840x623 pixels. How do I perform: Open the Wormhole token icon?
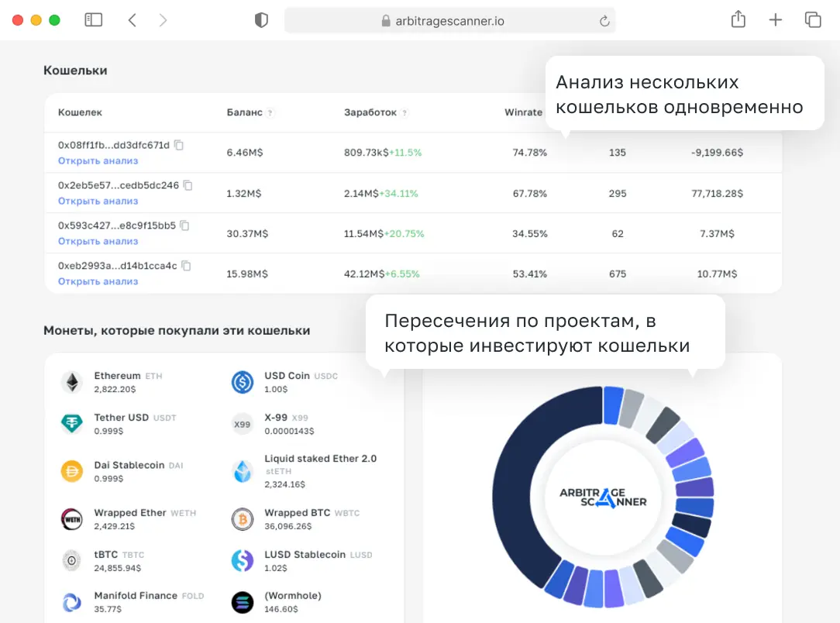pyautogui.click(x=242, y=601)
